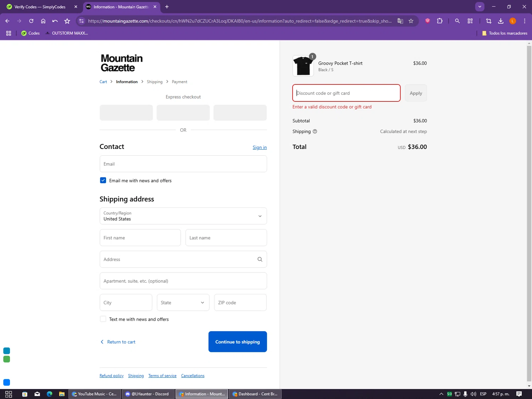Click the Address field
532x399 pixels.
[183, 259]
